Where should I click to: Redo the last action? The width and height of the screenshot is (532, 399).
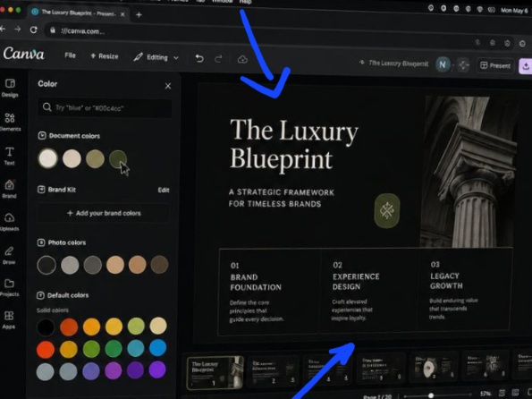click(218, 59)
